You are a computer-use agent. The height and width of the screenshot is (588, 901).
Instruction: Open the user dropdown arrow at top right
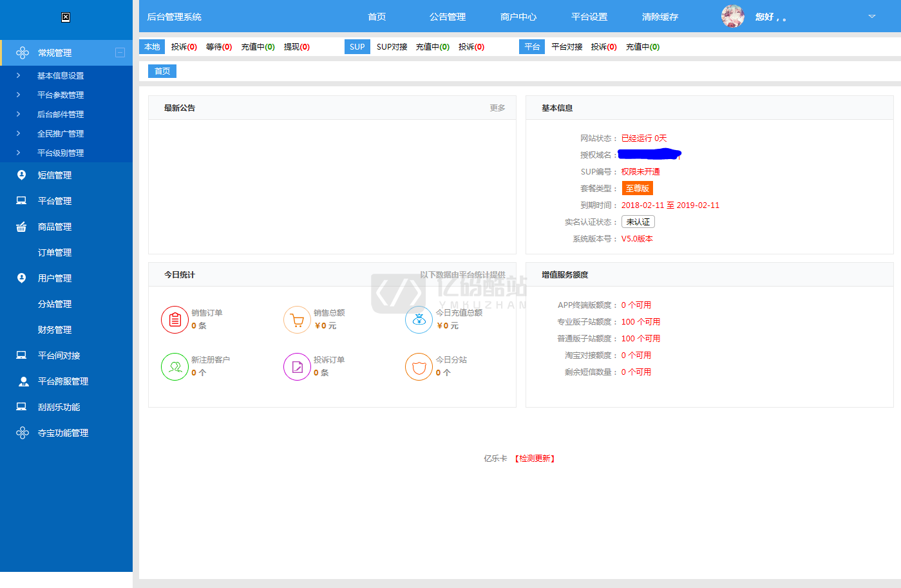(x=872, y=16)
